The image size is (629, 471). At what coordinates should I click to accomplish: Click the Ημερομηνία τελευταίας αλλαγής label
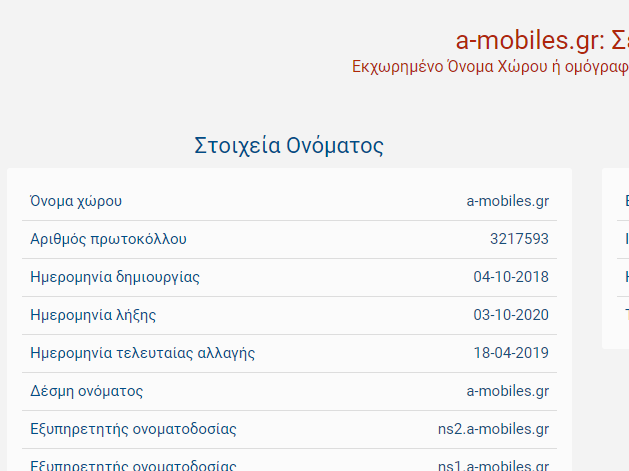(x=142, y=353)
